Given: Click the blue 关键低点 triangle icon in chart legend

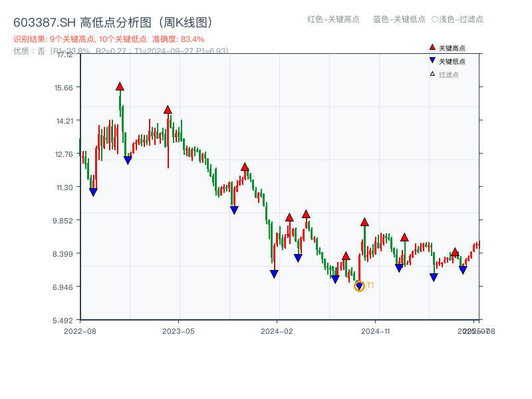Looking at the screenshot, I should [x=432, y=59].
